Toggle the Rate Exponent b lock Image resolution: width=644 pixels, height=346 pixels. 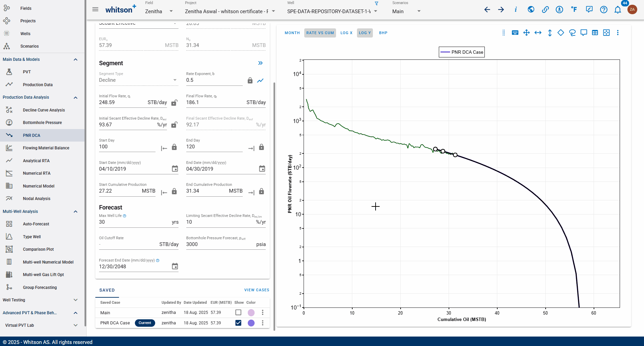click(250, 80)
